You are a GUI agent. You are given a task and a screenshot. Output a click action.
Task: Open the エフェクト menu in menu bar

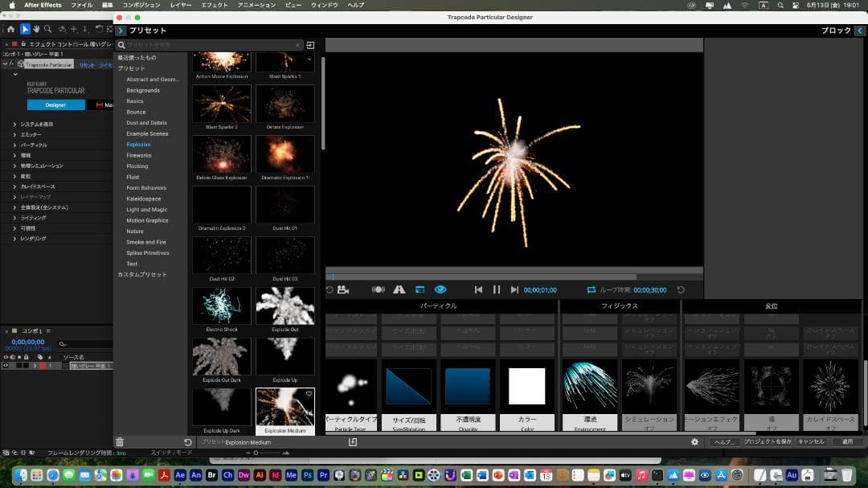click(x=214, y=5)
